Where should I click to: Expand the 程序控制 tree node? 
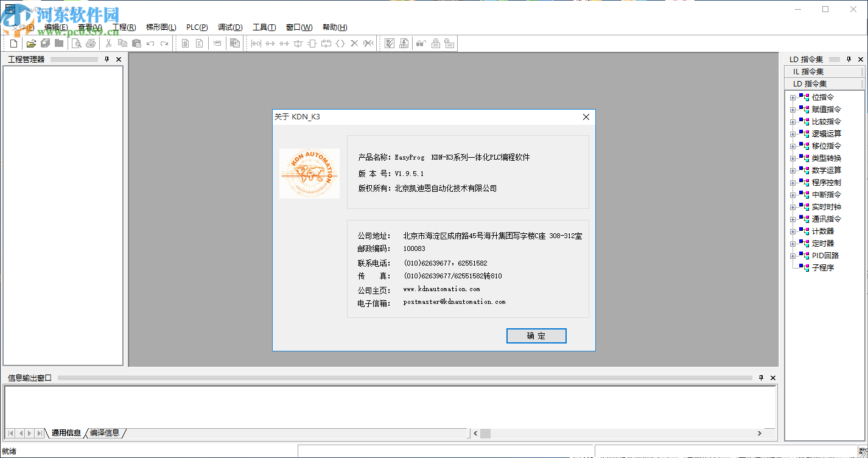click(793, 183)
